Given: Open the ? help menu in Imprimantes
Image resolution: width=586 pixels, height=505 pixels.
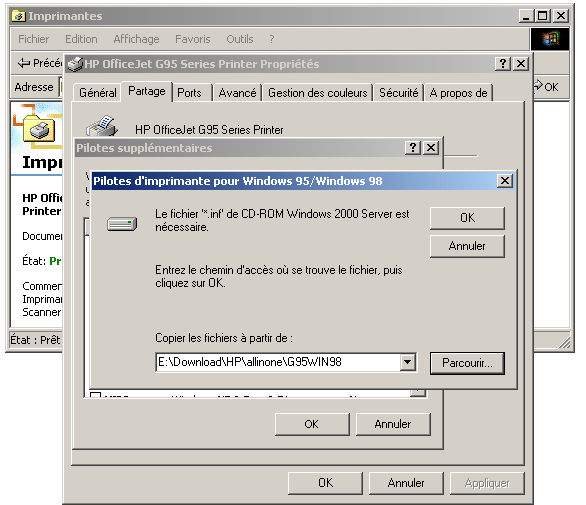Looking at the screenshot, I should click(x=272, y=39).
